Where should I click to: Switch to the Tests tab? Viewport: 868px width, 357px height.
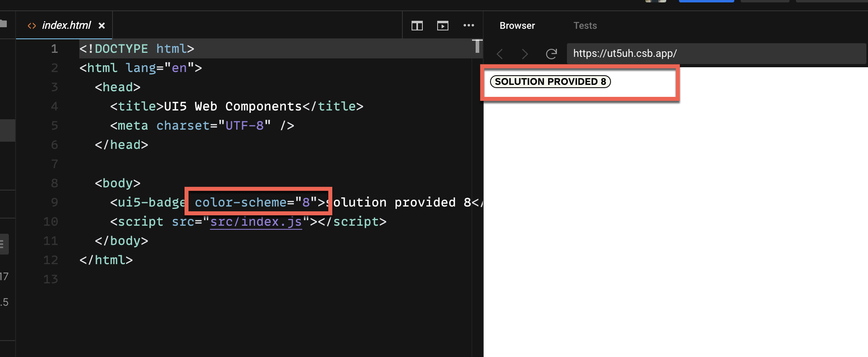click(x=585, y=26)
